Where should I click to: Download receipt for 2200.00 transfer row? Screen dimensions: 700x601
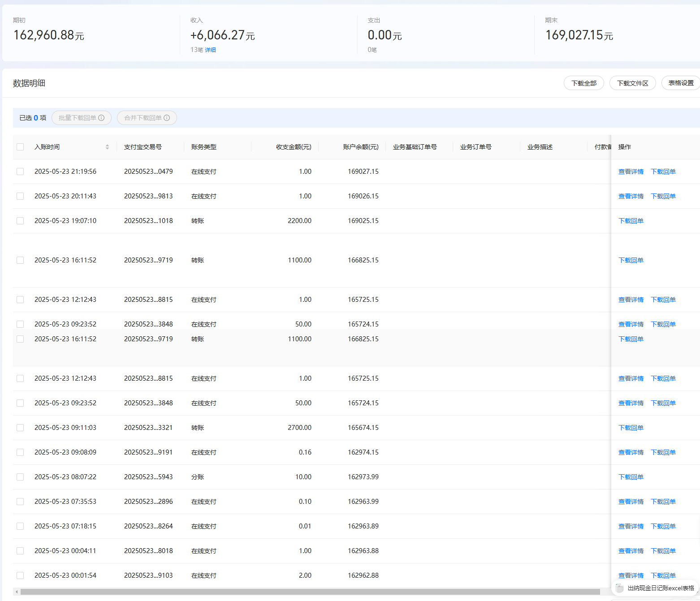tap(631, 221)
